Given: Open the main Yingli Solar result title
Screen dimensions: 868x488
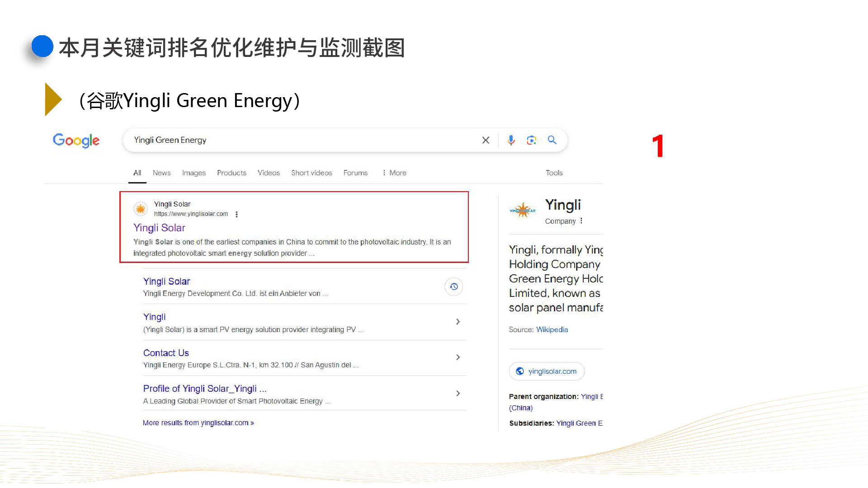Looking at the screenshot, I should tap(159, 228).
